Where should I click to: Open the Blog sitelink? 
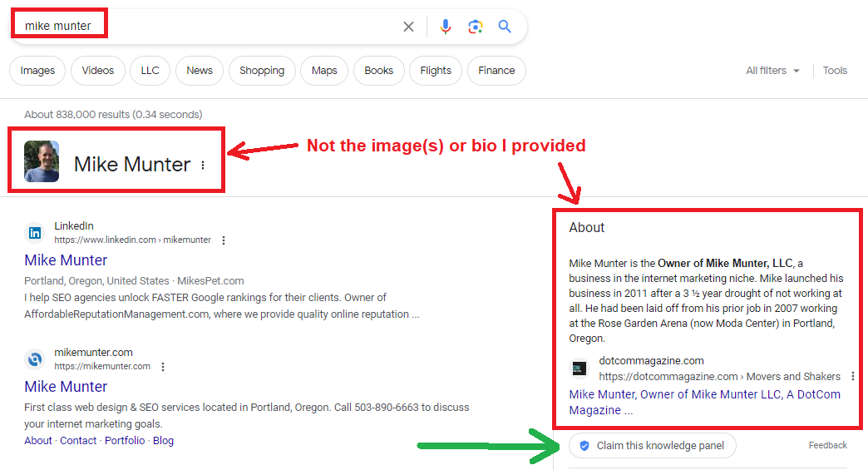(163, 441)
